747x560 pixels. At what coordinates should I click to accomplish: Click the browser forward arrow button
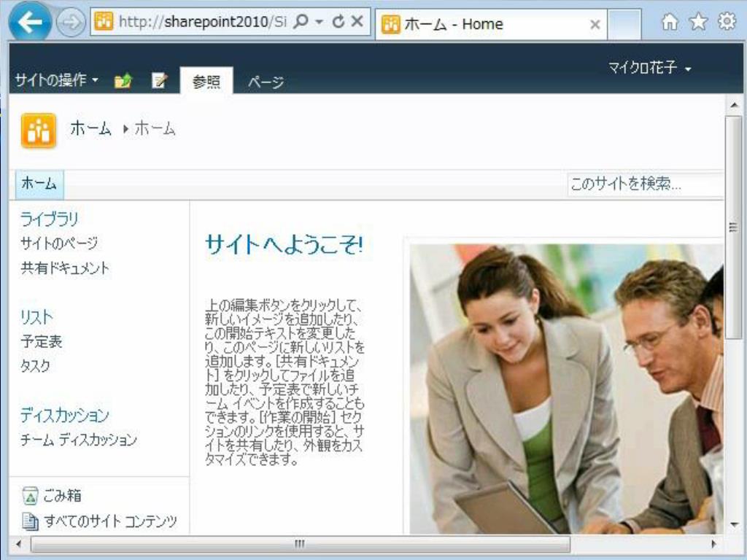(x=71, y=22)
